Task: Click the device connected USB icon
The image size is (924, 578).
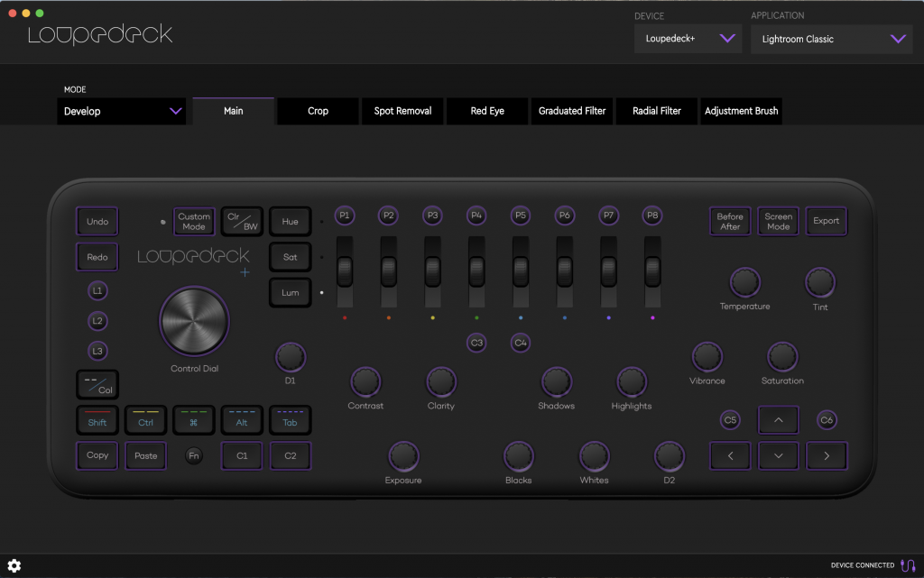Action: click(x=908, y=565)
